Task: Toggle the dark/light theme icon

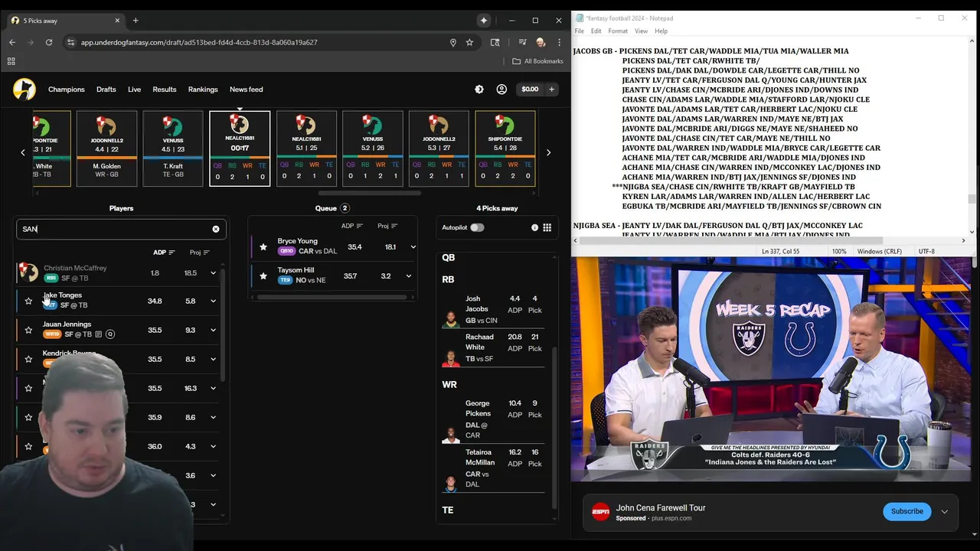Action: [479, 90]
